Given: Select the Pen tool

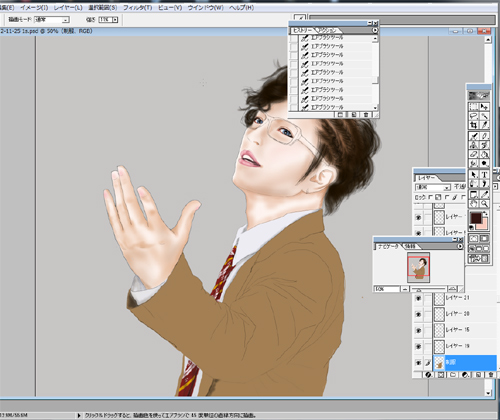Looking at the screenshot, I should click(473, 184).
